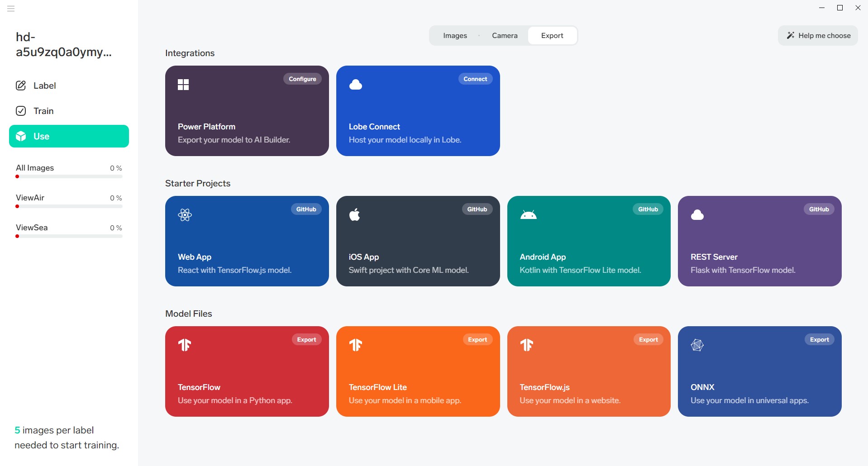Click the Integrations section heading

click(190, 53)
